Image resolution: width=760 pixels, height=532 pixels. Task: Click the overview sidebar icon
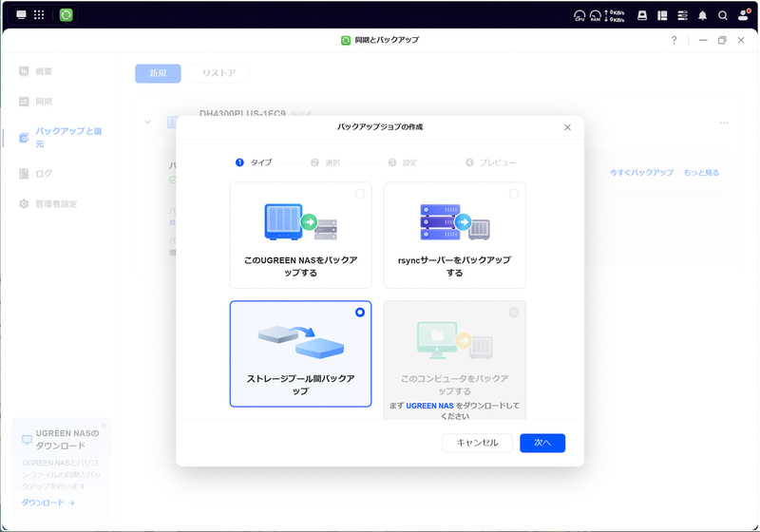tap(24, 71)
